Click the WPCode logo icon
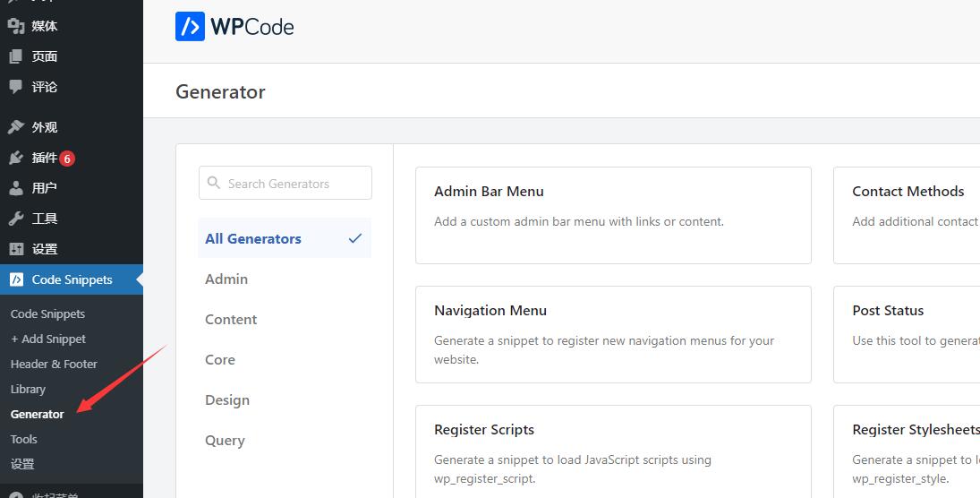Screen dimensions: 980x498 (x=190, y=26)
